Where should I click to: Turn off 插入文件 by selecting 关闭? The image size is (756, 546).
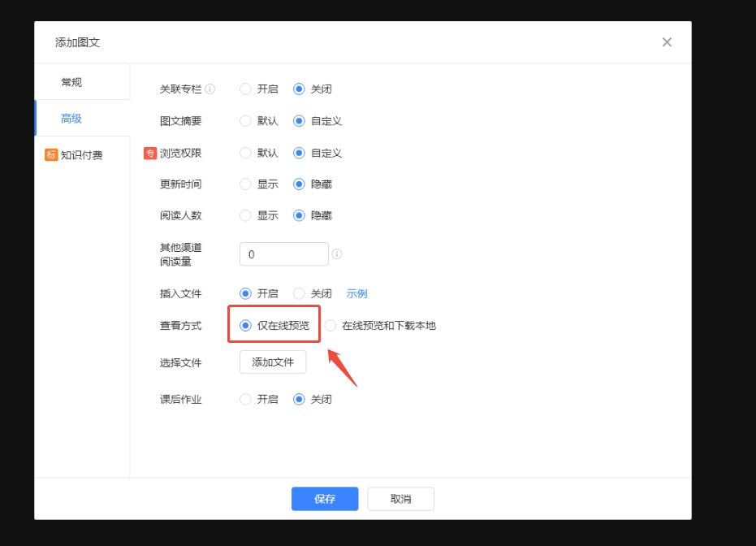299,293
